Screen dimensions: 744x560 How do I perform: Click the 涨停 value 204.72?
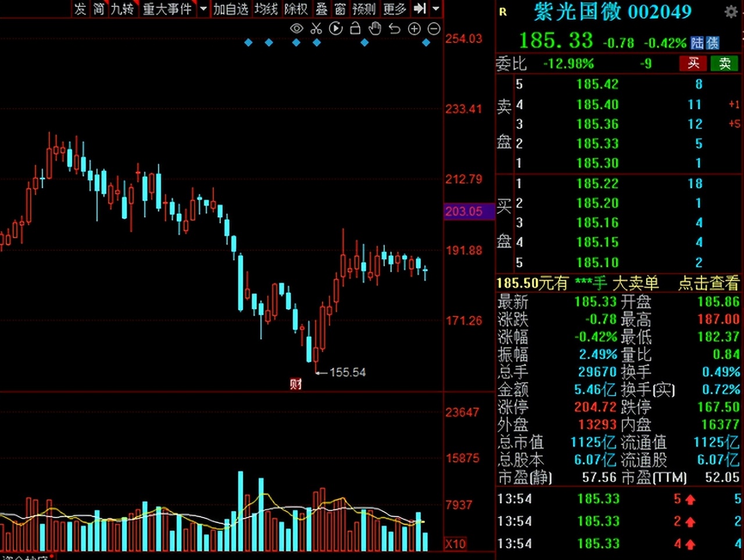click(x=595, y=407)
